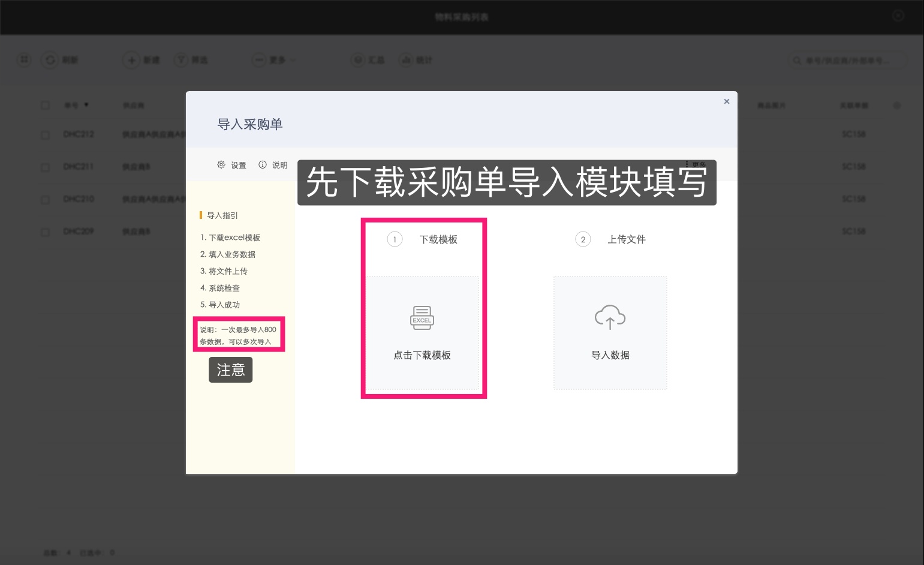
Task: Open the 筛选 filter icon
Action: (x=180, y=60)
